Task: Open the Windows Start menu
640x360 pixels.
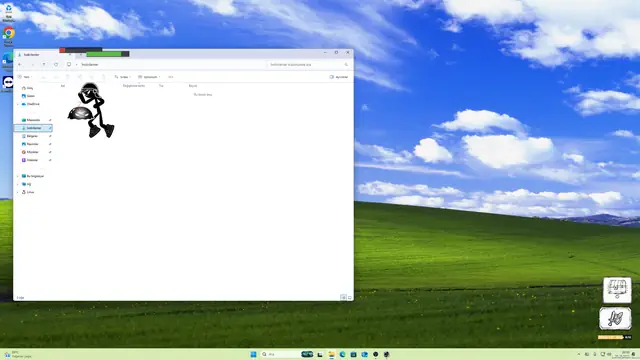Action: (253, 354)
